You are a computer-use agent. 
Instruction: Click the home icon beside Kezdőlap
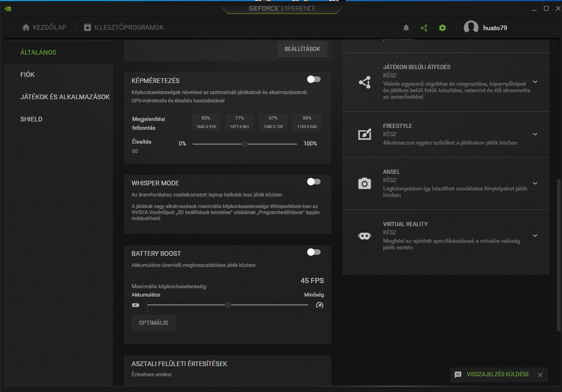[x=26, y=27]
